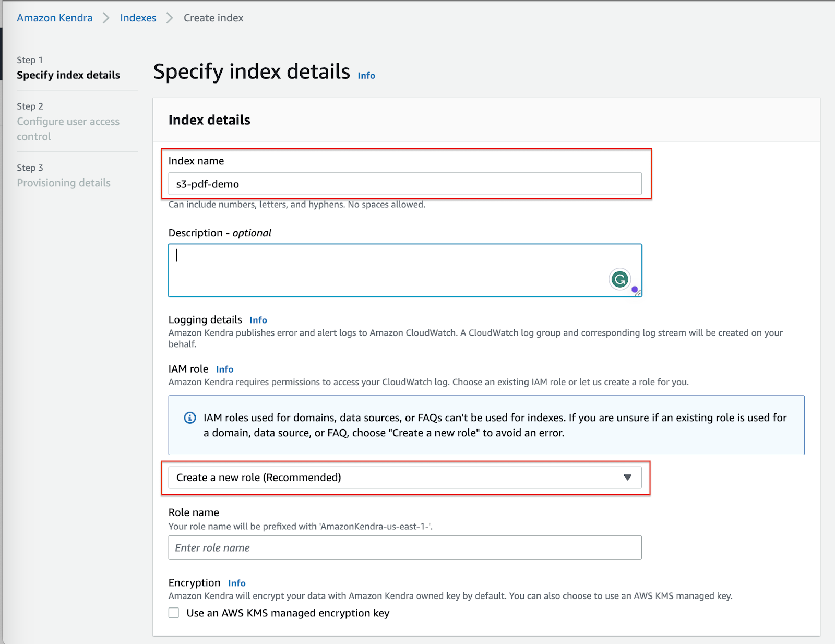
Task: Click the Logging details label
Action: coord(205,319)
